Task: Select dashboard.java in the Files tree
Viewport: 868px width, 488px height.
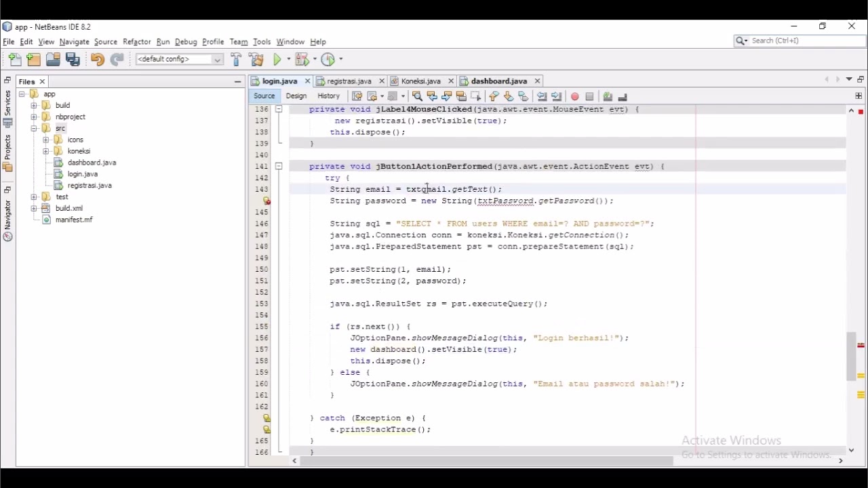Action: pos(92,163)
